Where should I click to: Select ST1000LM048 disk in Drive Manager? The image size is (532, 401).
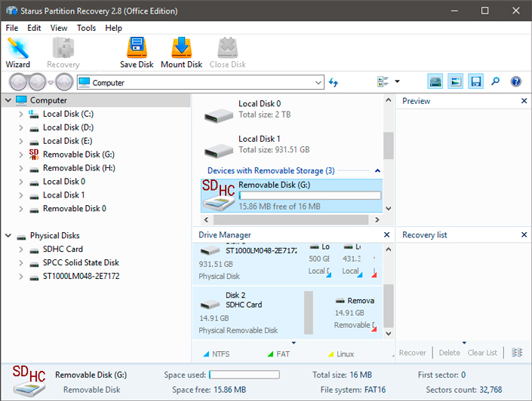(248, 263)
